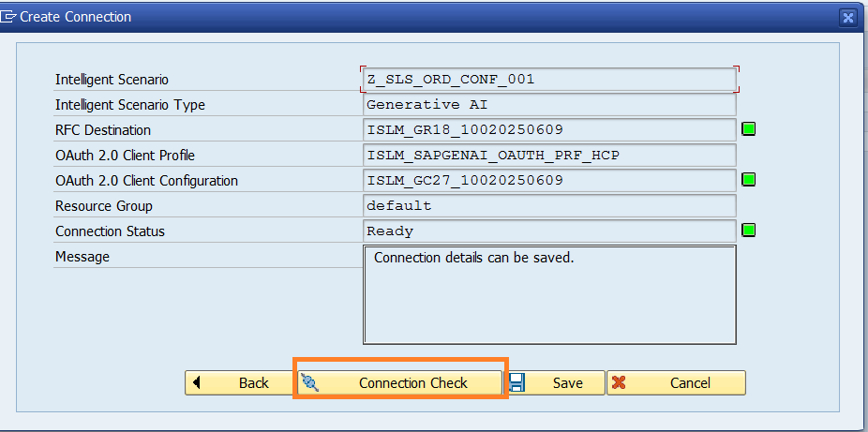
Task: Click the red X Cancel icon
Action: (619, 382)
